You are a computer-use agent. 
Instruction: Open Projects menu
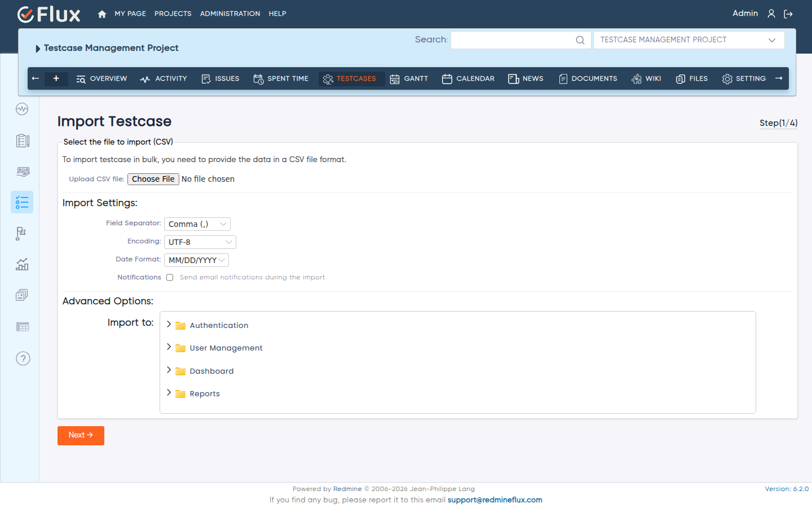point(173,14)
